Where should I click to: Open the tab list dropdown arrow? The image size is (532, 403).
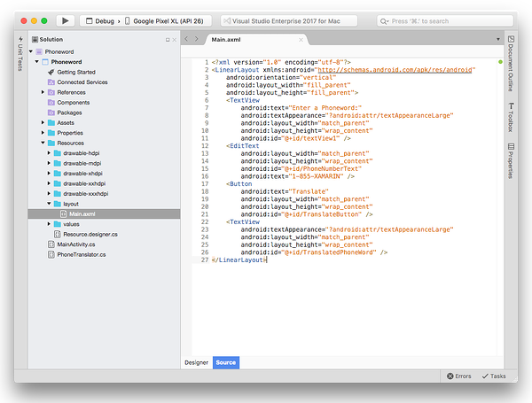(497, 40)
